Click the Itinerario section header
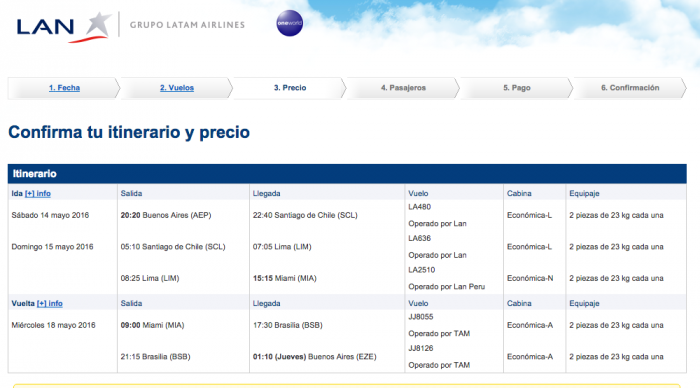 click(347, 174)
